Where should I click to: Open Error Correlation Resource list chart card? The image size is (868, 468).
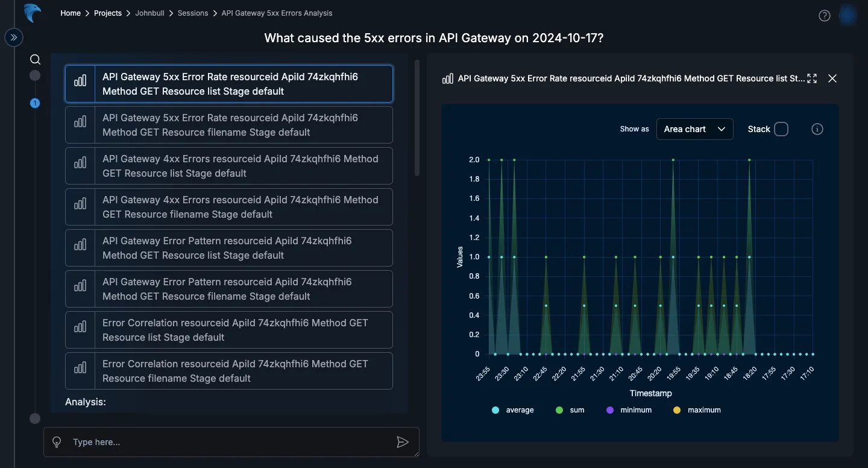pyautogui.click(x=229, y=330)
